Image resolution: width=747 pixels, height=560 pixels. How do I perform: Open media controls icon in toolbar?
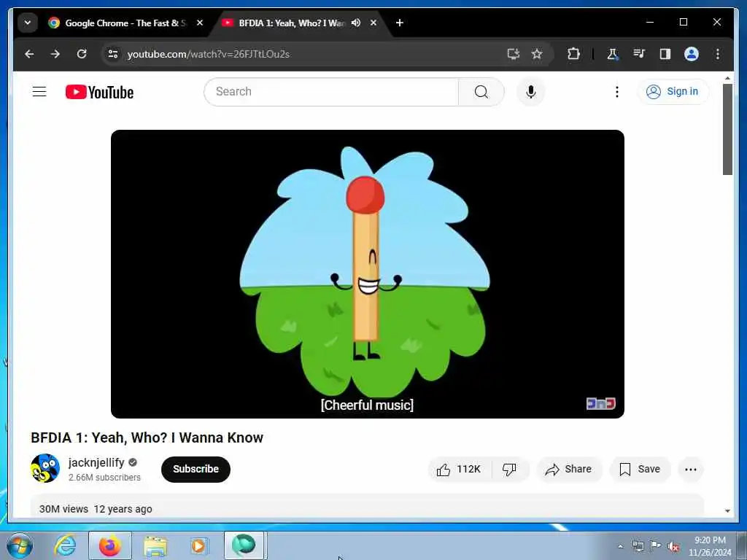coord(639,54)
